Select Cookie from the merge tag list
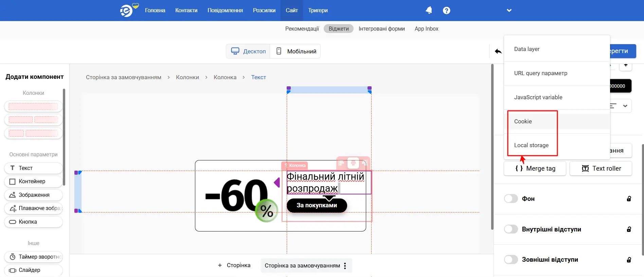Screen dimensions: 644x277 tap(523, 121)
